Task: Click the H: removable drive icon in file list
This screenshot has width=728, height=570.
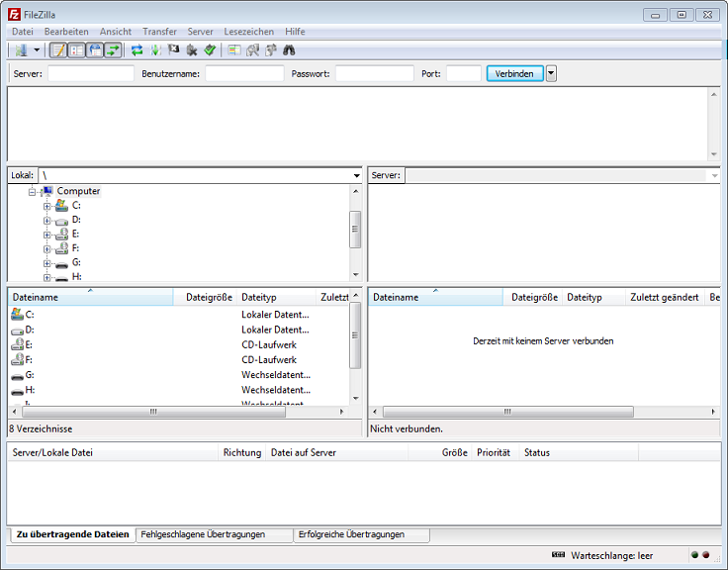Action: pos(17,391)
